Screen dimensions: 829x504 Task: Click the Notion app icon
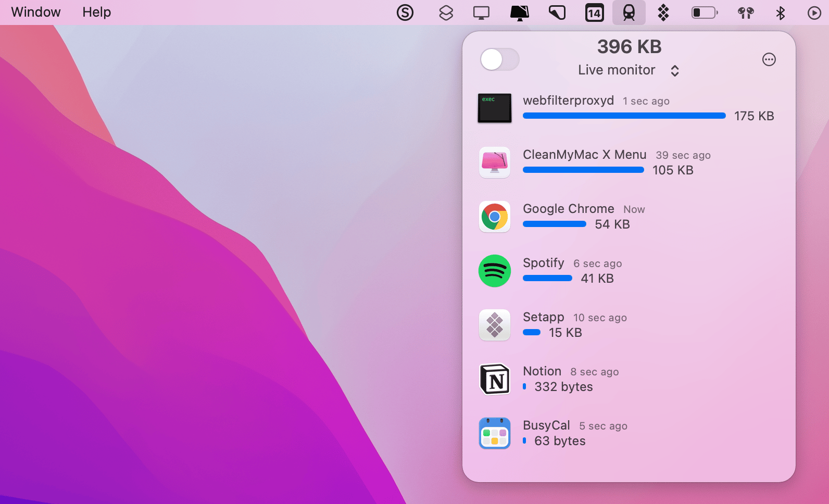click(495, 379)
